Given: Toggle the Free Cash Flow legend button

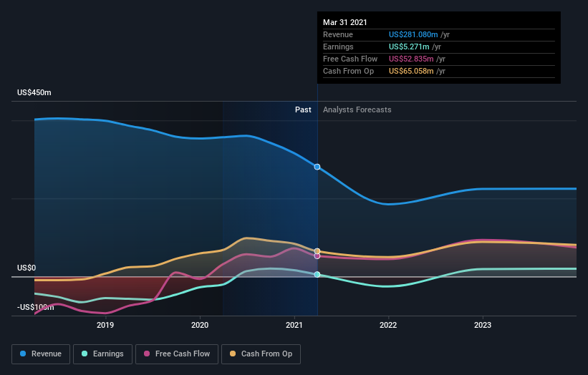Looking at the screenshot, I should (177, 354).
